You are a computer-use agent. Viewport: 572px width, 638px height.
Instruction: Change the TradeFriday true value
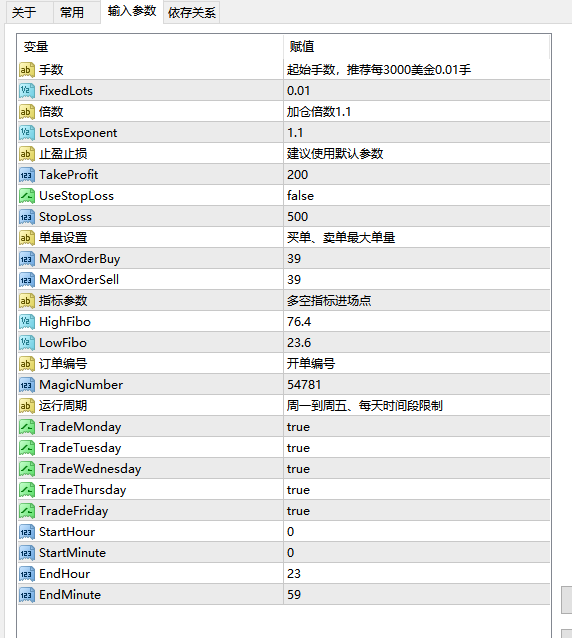417,511
